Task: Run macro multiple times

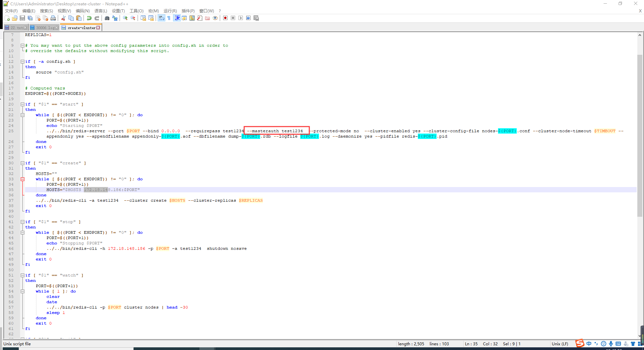Action: tap(249, 18)
